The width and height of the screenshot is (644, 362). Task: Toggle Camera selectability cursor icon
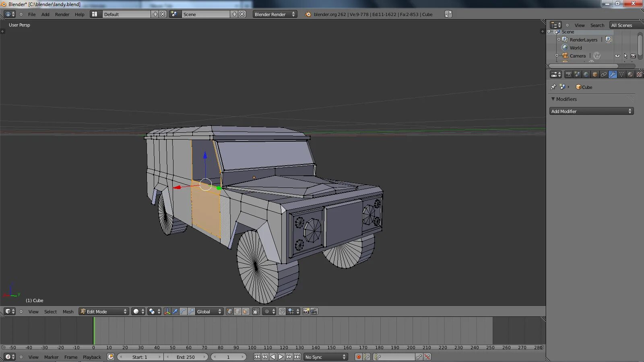(625, 56)
